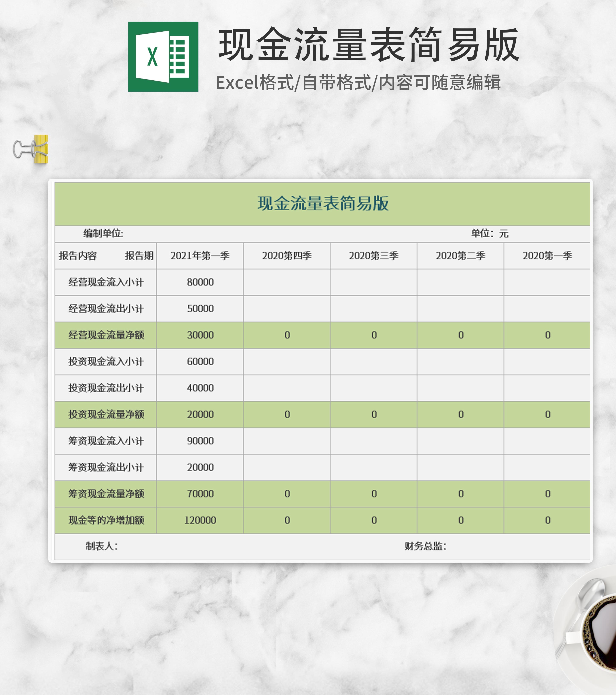Click the 制表人 signature field
This screenshot has height=695, width=616.
click(x=101, y=546)
